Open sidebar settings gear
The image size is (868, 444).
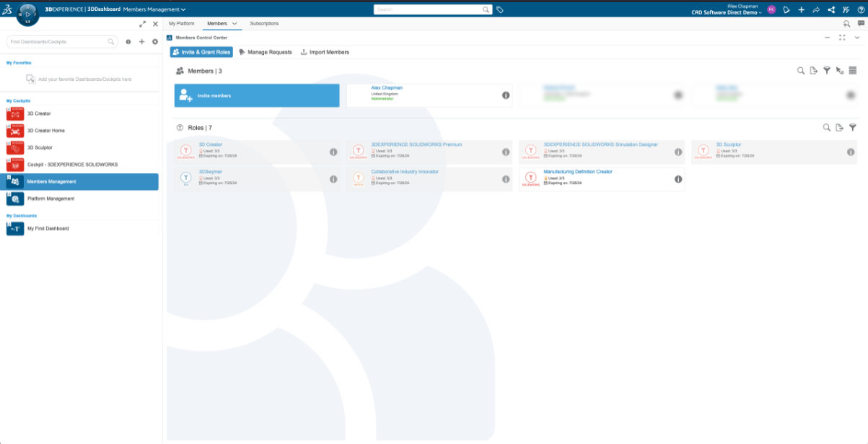click(x=154, y=42)
